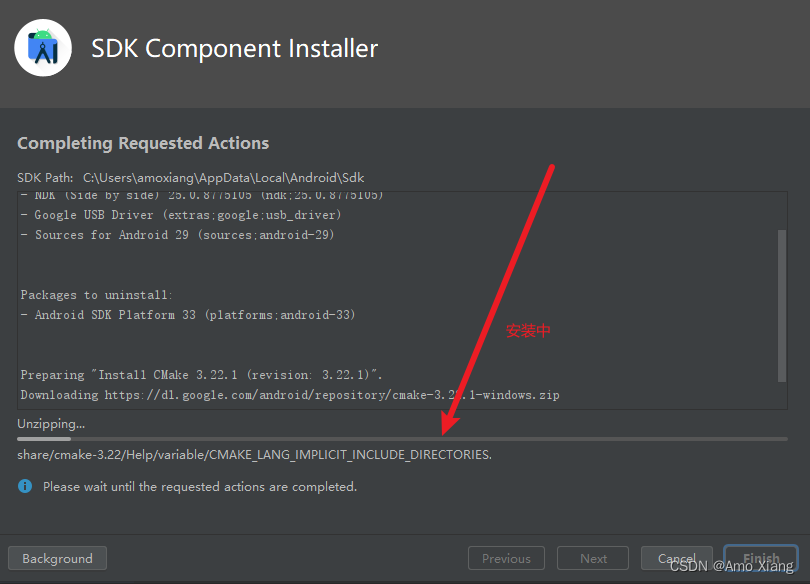Send the installation to Background
The image size is (810, 584).
(x=57, y=558)
